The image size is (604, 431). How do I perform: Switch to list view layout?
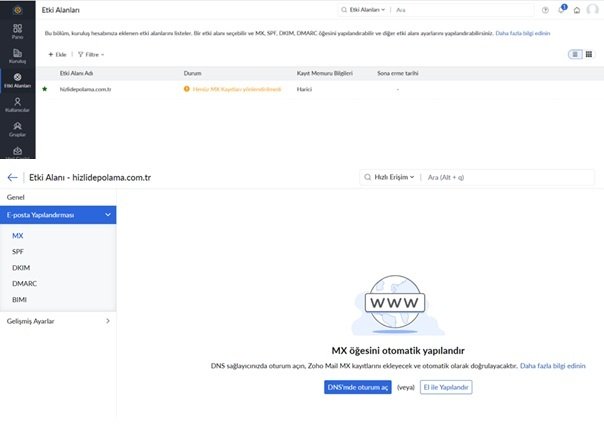click(574, 54)
